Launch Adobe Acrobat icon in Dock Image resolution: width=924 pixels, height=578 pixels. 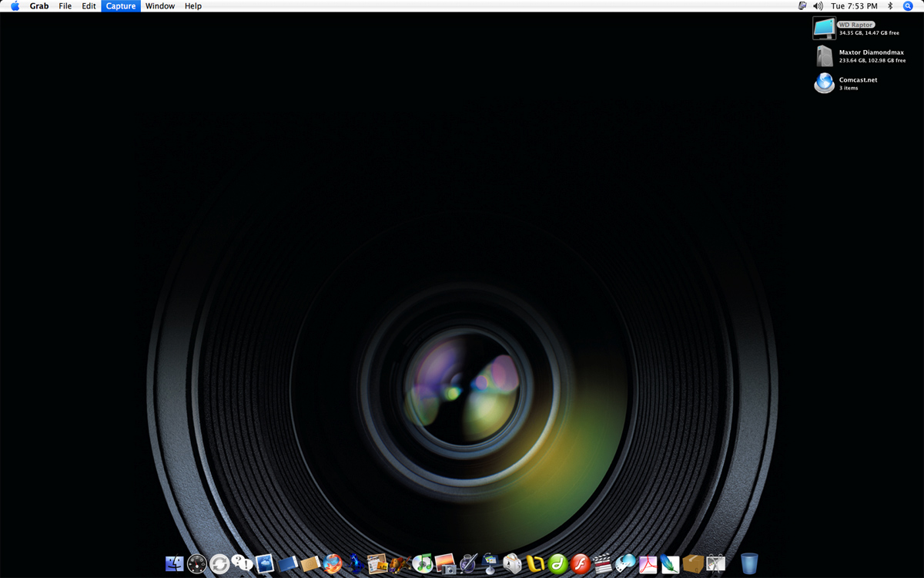click(648, 564)
